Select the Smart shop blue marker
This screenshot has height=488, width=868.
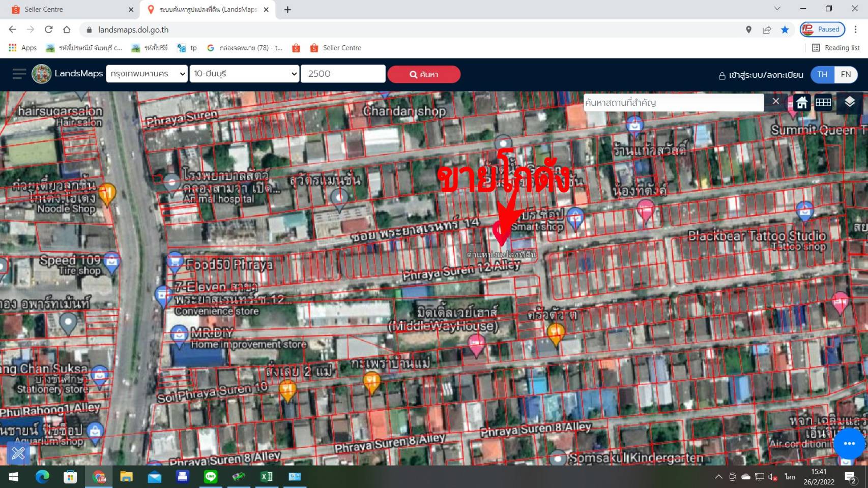575,219
